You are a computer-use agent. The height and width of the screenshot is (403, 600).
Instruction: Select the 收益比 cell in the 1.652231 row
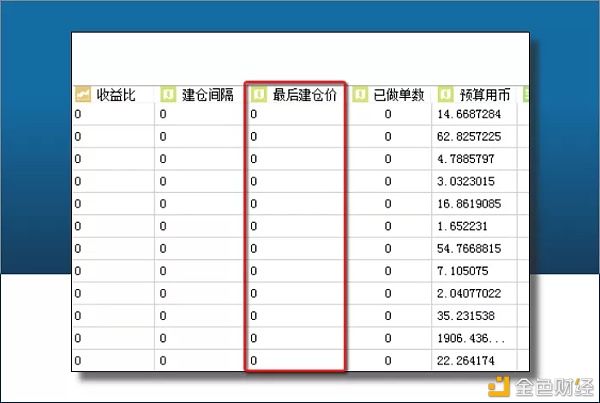(x=113, y=226)
